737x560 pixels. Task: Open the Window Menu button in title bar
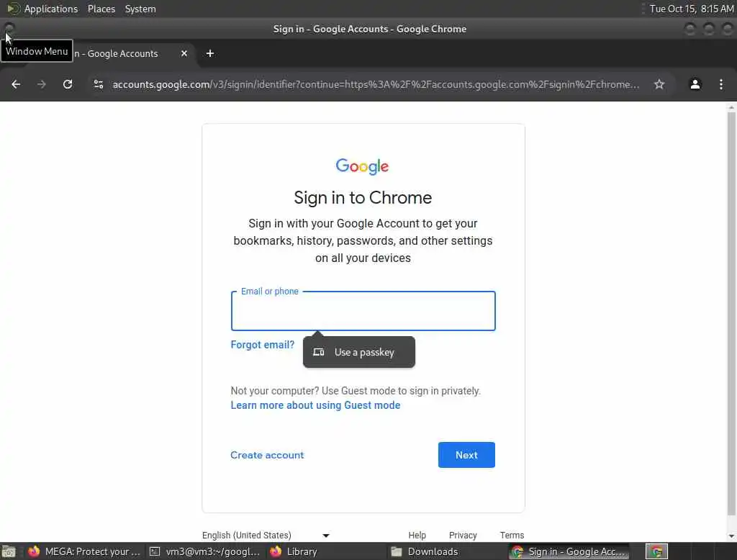9,29
